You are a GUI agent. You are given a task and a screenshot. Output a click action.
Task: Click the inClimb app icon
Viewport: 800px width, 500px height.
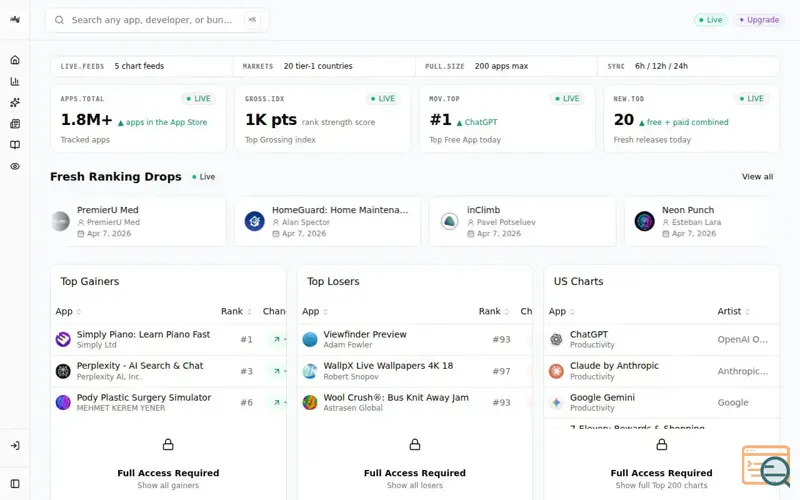pyautogui.click(x=449, y=221)
